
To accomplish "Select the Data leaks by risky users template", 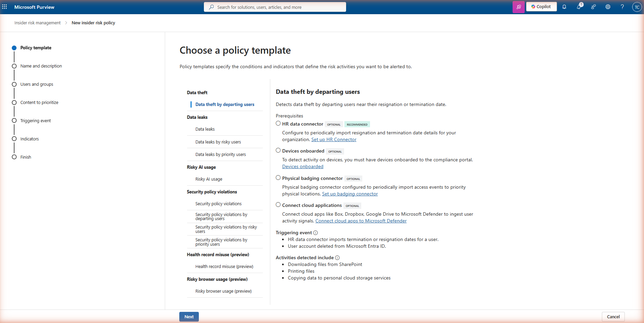I will point(218,142).
